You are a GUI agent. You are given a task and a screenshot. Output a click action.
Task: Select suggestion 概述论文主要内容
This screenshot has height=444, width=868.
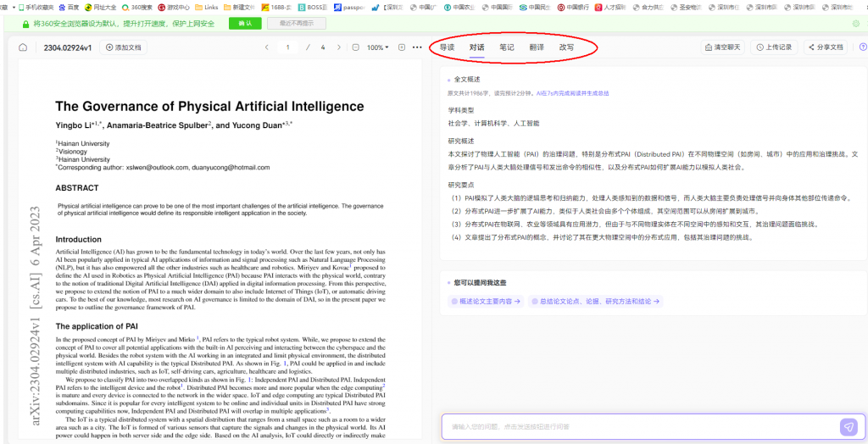(x=486, y=302)
